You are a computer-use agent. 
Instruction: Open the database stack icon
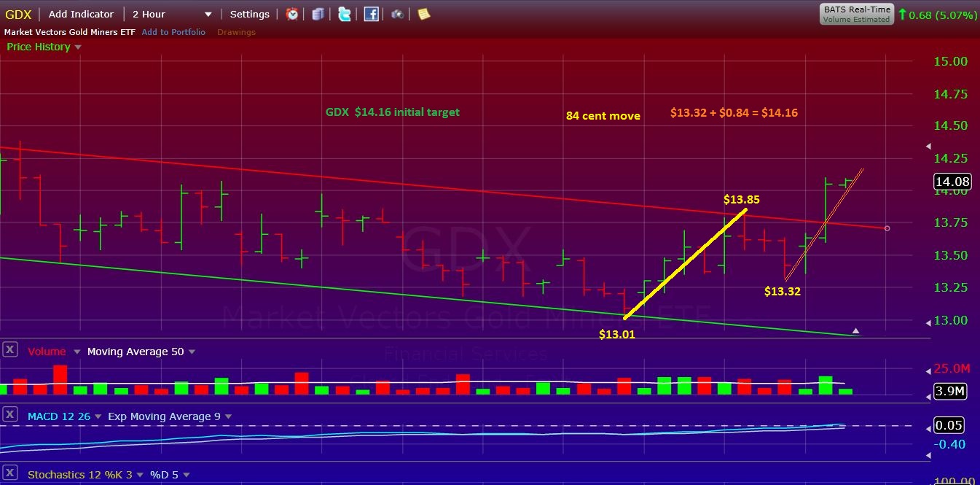pos(318,14)
